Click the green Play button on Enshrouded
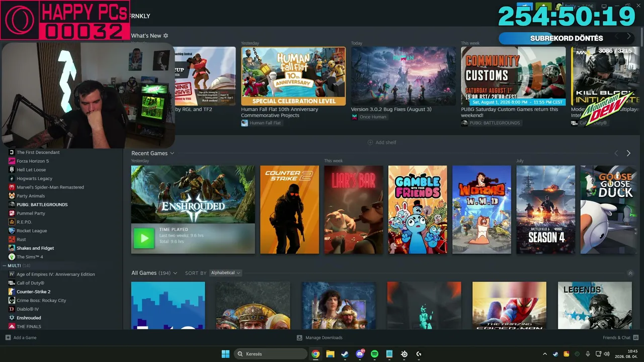 pyautogui.click(x=144, y=238)
